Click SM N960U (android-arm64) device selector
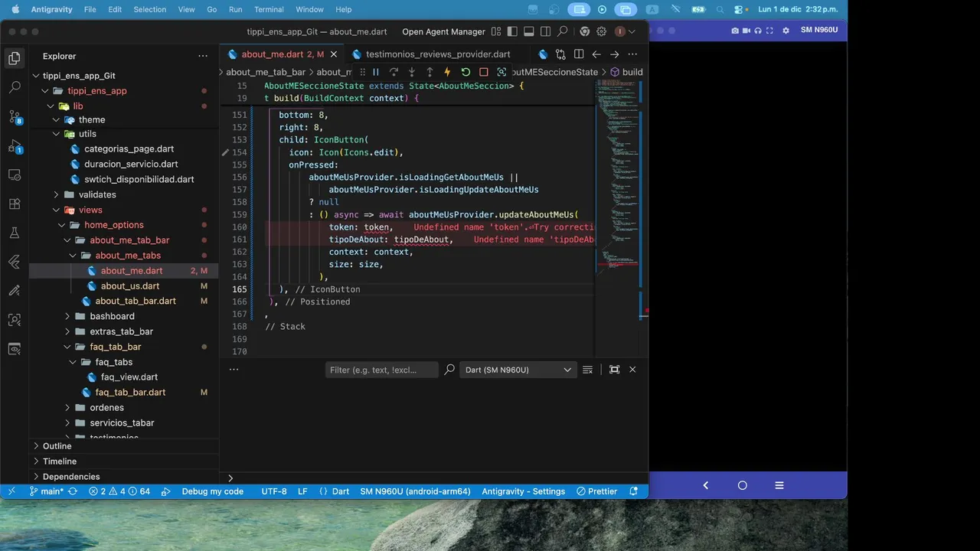This screenshot has height=551, width=980. click(x=415, y=491)
